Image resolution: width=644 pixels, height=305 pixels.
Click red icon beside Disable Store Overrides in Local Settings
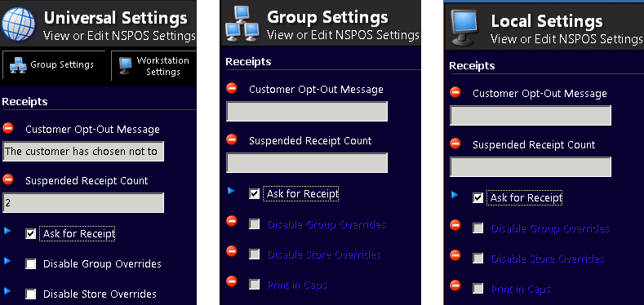[x=455, y=255]
